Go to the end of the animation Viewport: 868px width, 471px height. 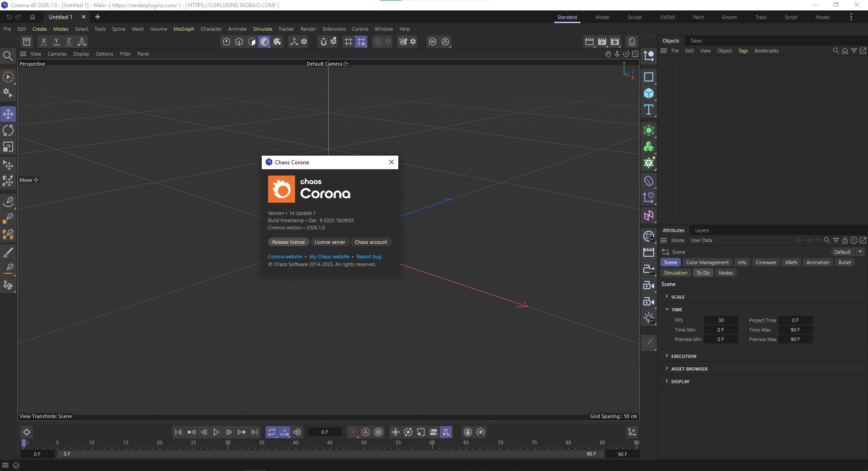255,433
